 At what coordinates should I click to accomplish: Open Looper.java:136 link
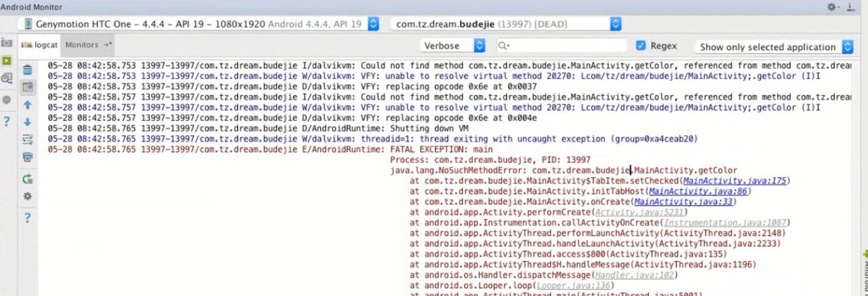point(574,286)
